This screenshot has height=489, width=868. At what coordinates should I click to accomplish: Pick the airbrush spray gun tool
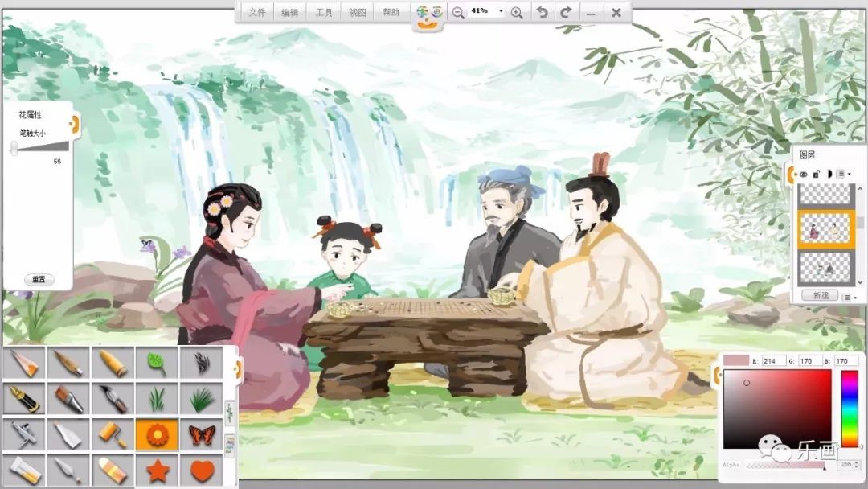pos(23,435)
